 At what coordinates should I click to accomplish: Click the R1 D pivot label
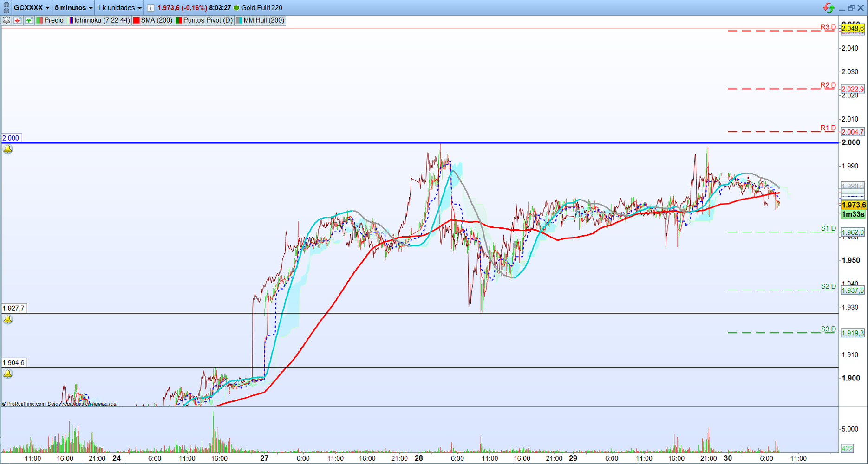(828, 128)
